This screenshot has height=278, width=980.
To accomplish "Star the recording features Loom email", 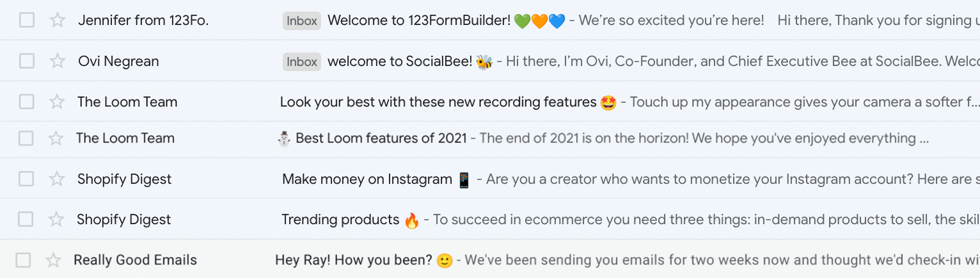I will pyautogui.click(x=57, y=102).
